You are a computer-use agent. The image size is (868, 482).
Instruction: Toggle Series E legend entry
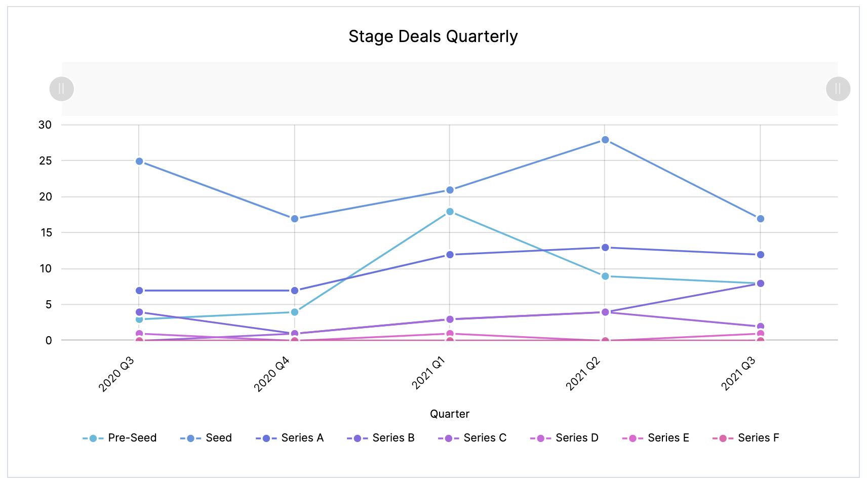tap(656, 438)
